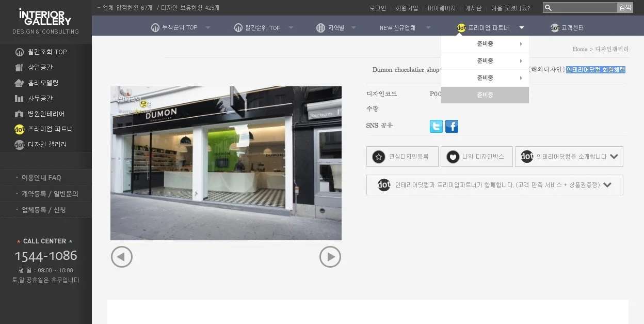This screenshot has width=644, height=324.
Task: Collapse the 프리미엄 파트너 dropdown arrow
Action: [522, 28]
